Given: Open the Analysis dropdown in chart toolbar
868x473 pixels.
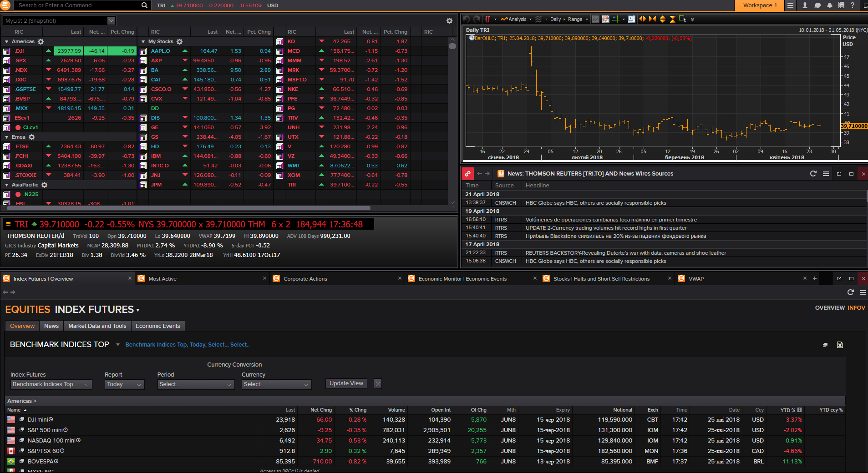Looking at the screenshot, I should pos(516,19).
